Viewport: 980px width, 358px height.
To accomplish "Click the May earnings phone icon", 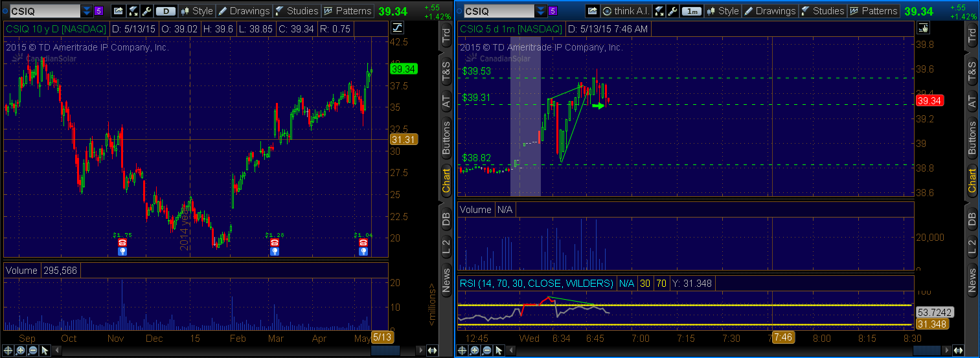I will point(363,242).
